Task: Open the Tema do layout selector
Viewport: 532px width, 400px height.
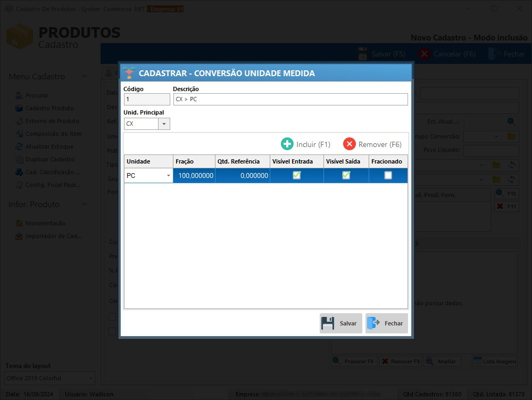Action: 49,378
